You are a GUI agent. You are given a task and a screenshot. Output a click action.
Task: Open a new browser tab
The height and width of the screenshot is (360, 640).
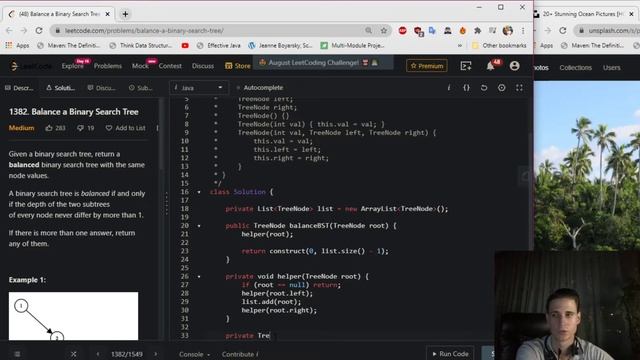pyautogui.click(x=125, y=14)
